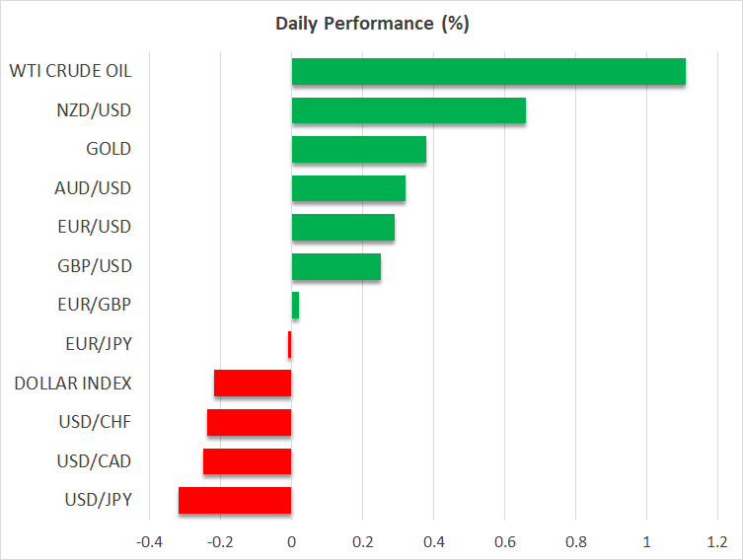The height and width of the screenshot is (560, 743).
Task: Select the GBP/USD green bar
Action: pos(335,266)
